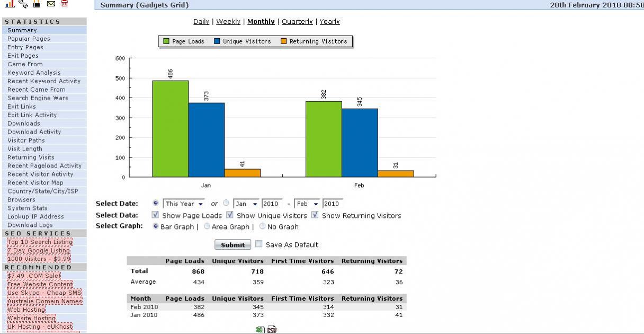Select the custom month range radio button
This screenshot has width=644, height=334.
click(x=226, y=203)
